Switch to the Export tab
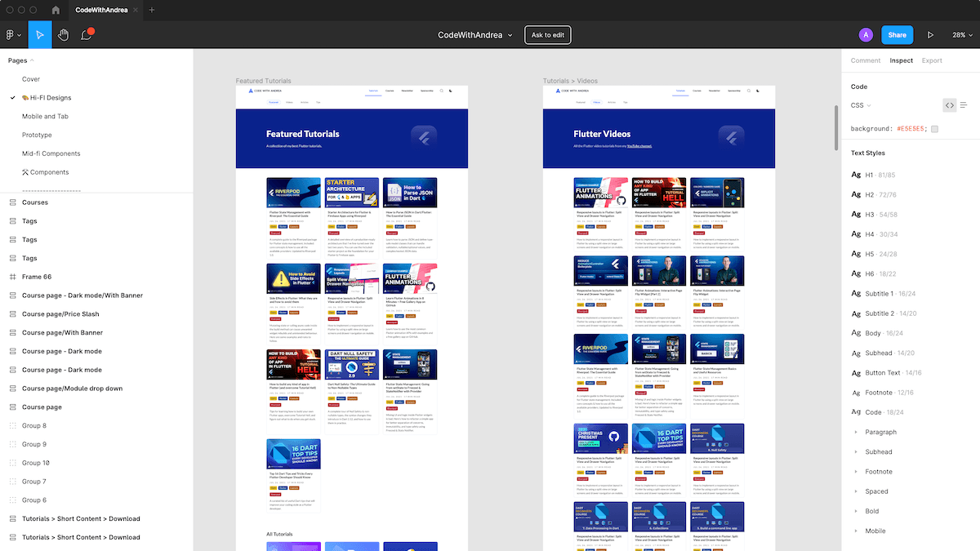980x551 pixels. click(932, 60)
